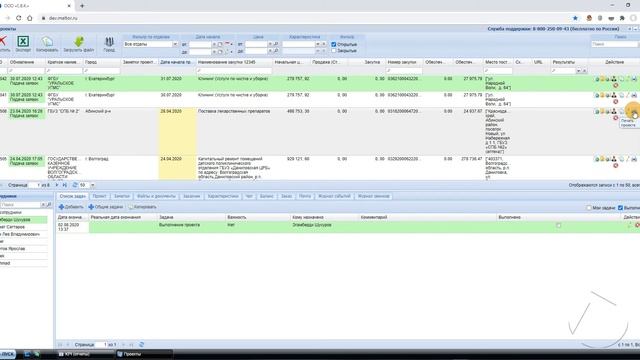
Task: Click Копировать button in tasks toolbar
Action: click(142, 207)
